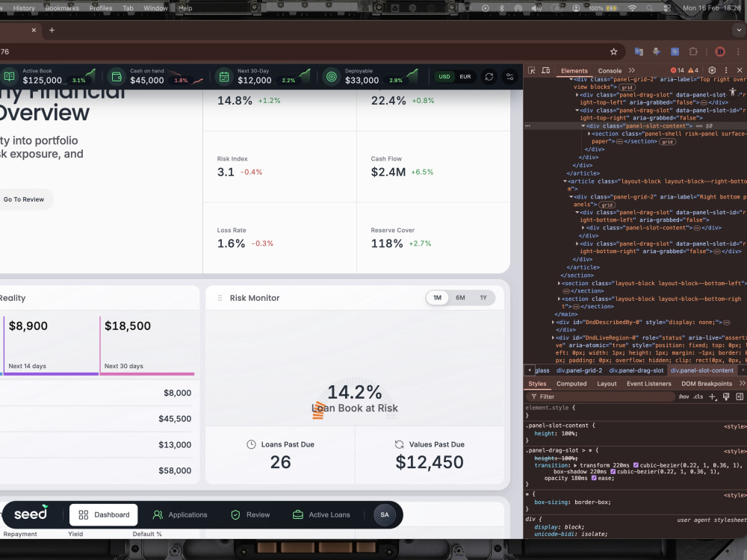Click the Values Past Due refresh icon
This screenshot has width=747, height=560.
399,444
